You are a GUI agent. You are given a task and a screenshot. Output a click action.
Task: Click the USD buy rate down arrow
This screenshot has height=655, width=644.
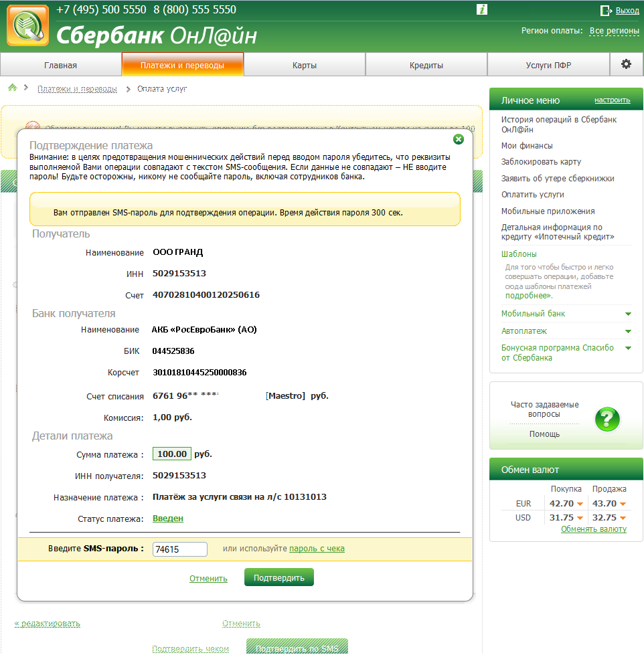coord(580,518)
